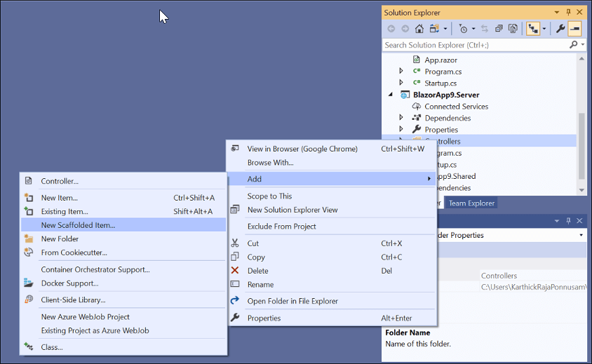Toggle the nested view tree button
Image resolution: width=592 pixels, height=364 pixels.
[533, 29]
